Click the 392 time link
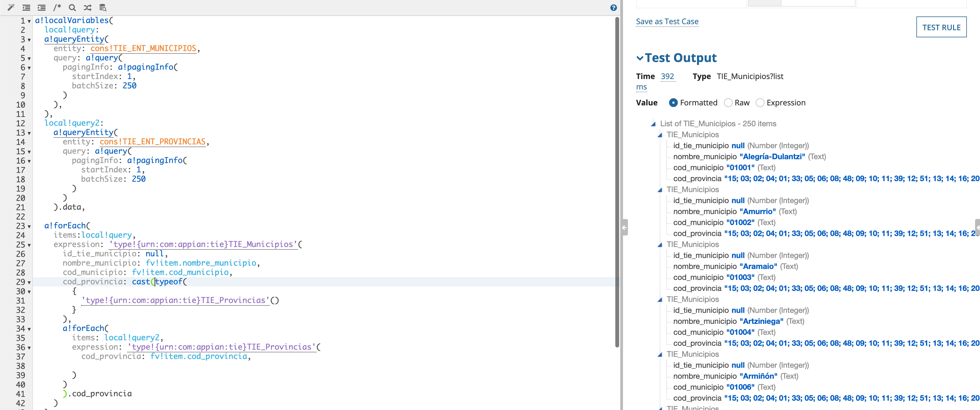The width and height of the screenshot is (980, 410). 667,77
